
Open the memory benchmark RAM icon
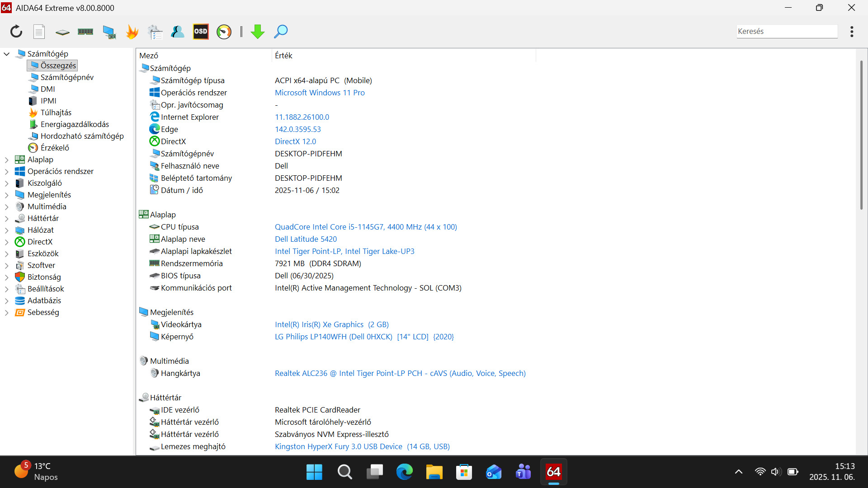coord(85,32)
